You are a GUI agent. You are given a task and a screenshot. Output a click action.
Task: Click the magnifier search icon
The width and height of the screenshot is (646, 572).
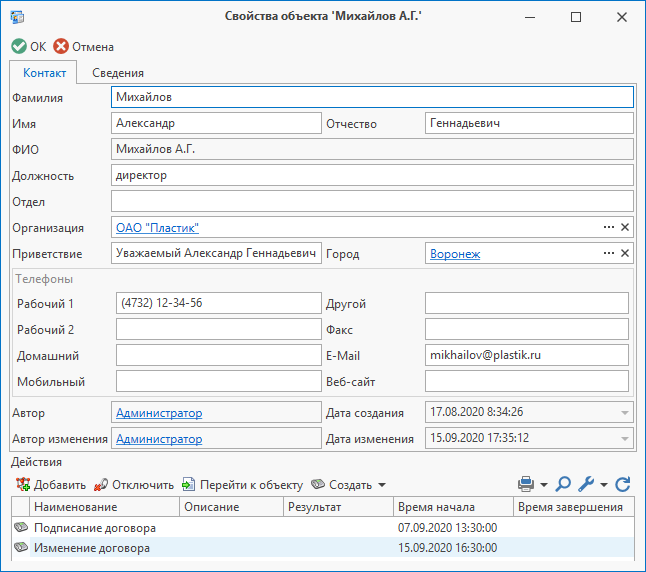(563, 484)
